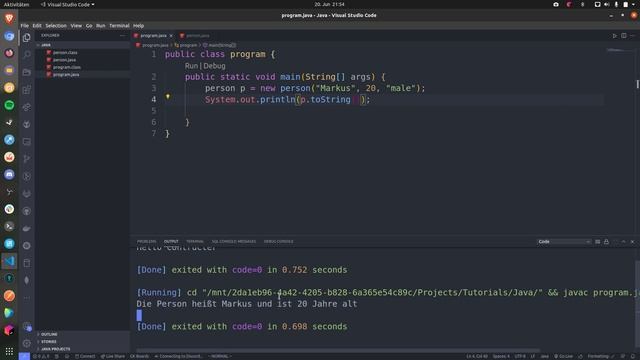Open the View menu
Screen dimensions: 640x360
76,25
